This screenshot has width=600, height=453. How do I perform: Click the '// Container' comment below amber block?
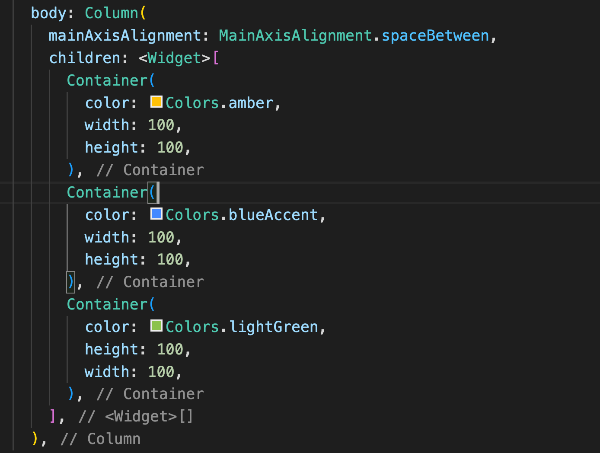pos(150,170)
